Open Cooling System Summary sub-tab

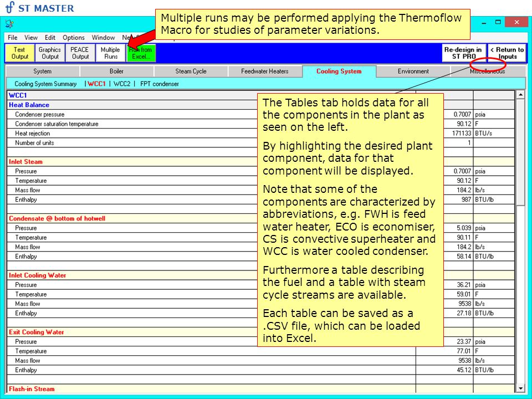pyautogui.click(x=45, y=84)
